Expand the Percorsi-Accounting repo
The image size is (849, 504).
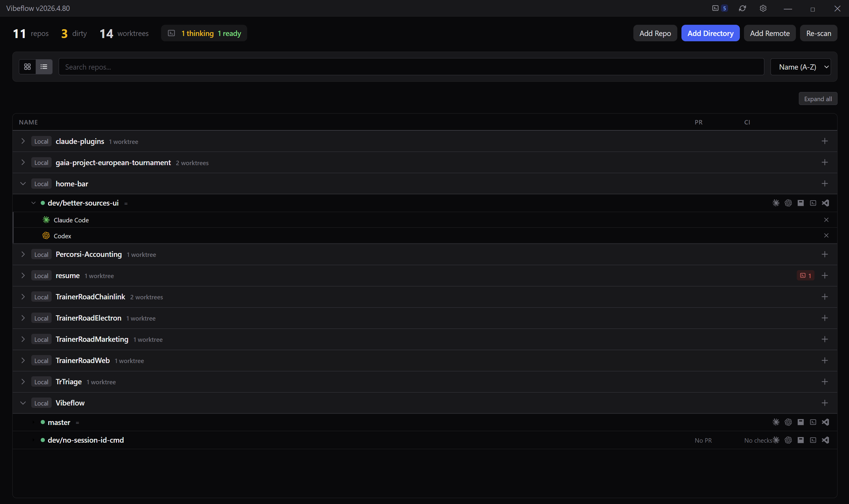point(23,255)
